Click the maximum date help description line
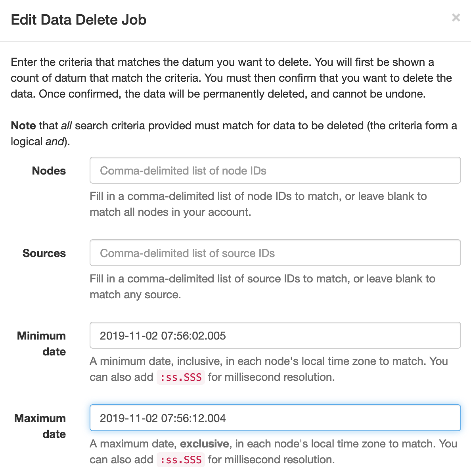Viewport: 471px width, 476px height. tap(274, 452)
